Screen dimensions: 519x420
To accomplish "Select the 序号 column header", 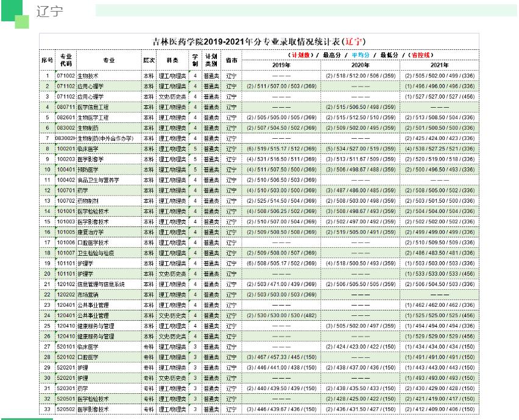I will tap(47, 60).
